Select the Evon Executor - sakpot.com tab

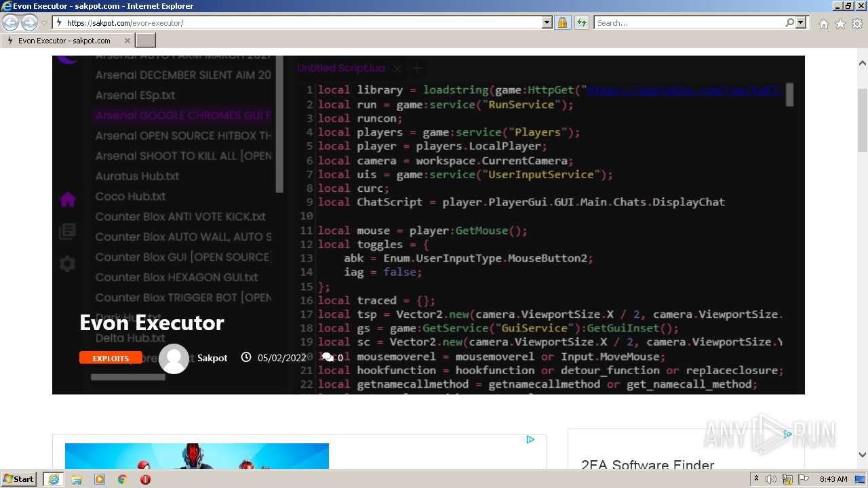[68, 41]
